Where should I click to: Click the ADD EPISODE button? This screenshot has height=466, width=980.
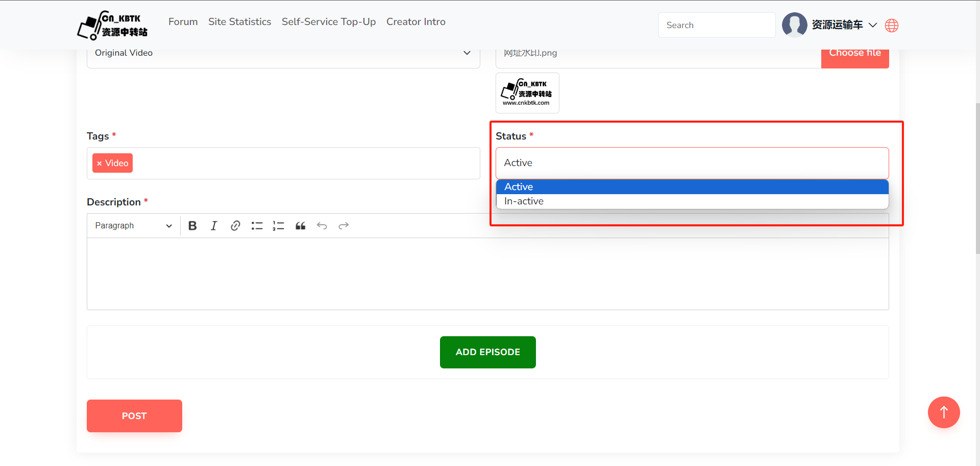click(x=487, y=352)
